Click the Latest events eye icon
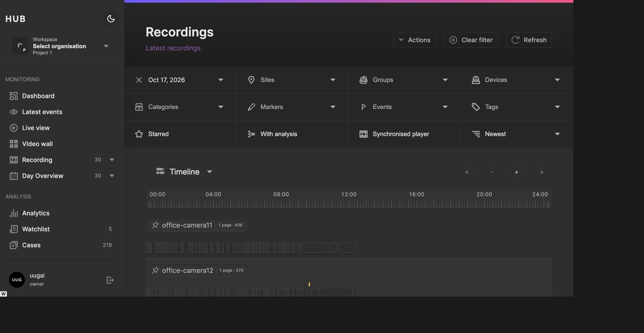 click(x=14, y=112)
